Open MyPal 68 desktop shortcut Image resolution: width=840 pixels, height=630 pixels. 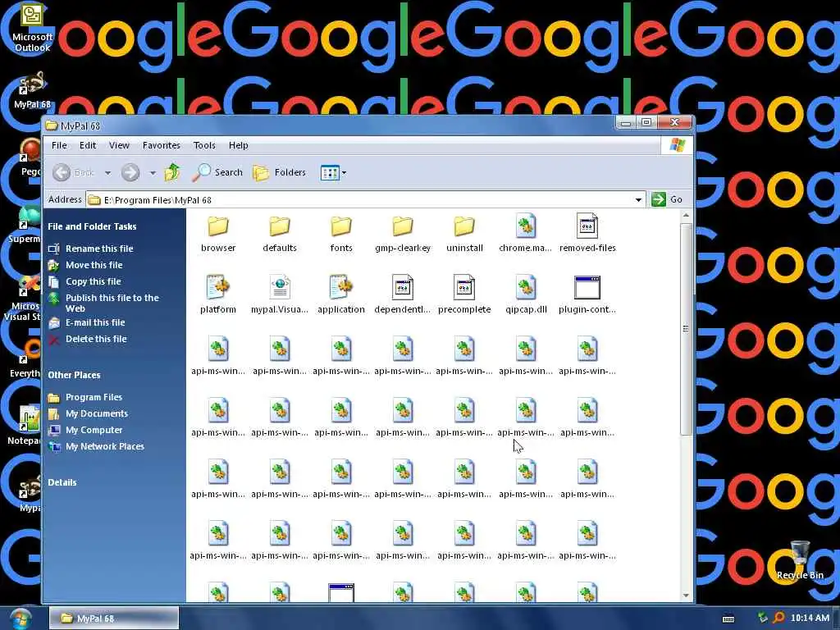[32, 91]
